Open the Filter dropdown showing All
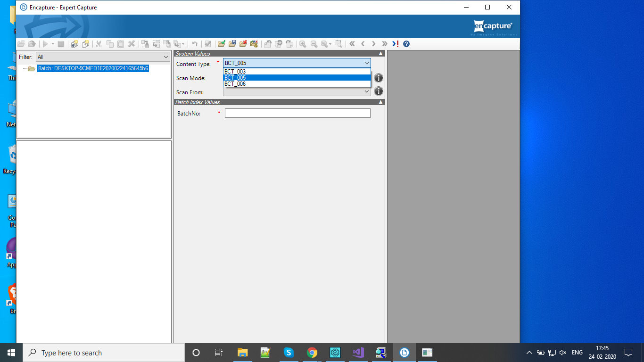Image resolution: width=644 pixels, height=362 pixels. [x=165, y=57]
